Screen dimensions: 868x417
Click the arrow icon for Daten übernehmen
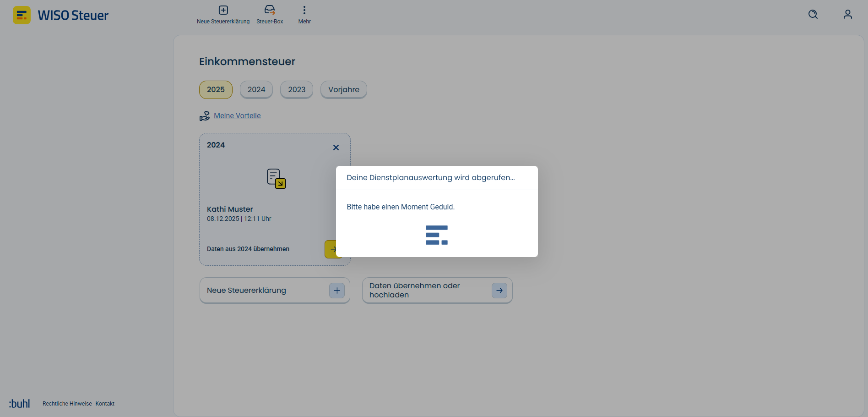pyautogui.click(x=499, y=291)
